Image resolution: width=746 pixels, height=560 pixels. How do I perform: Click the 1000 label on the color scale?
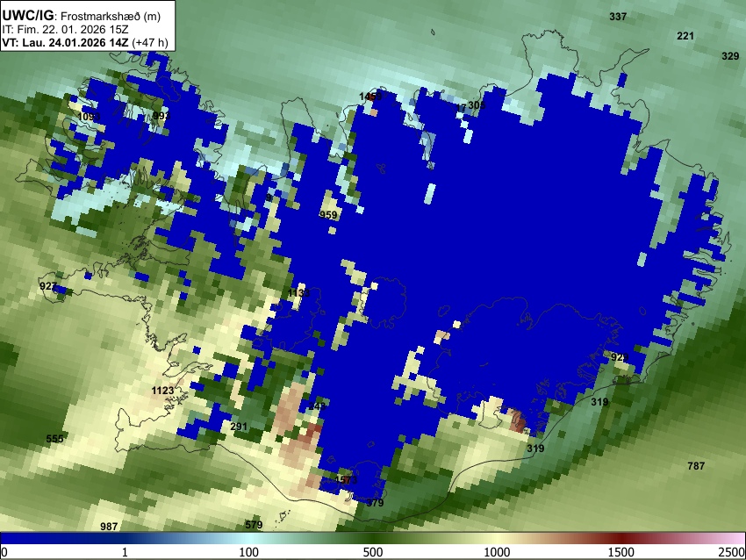497,552
